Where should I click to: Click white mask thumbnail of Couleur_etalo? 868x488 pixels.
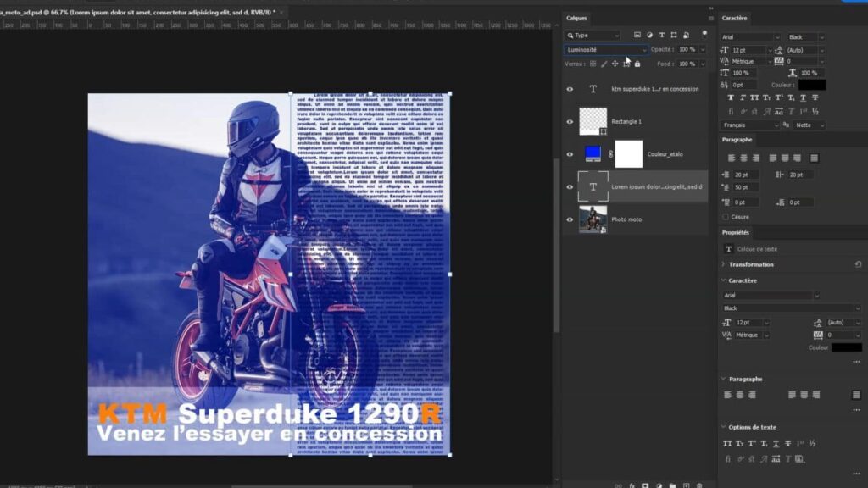point(629,154)
